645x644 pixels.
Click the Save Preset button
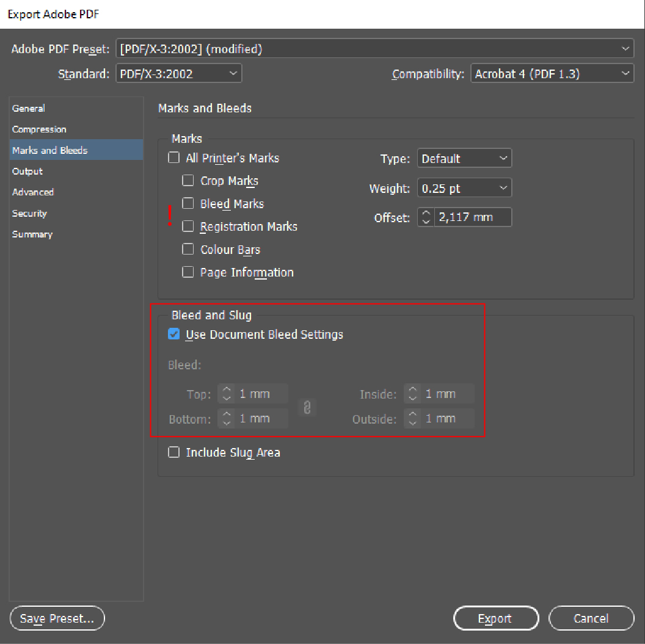coord(57,618)
